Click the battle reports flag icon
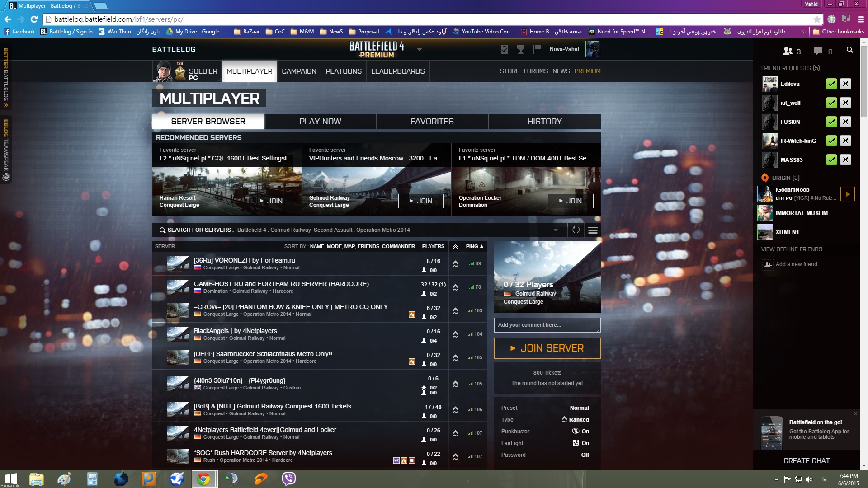This screenshot has height=488, width=868. (x=537, y=49)
